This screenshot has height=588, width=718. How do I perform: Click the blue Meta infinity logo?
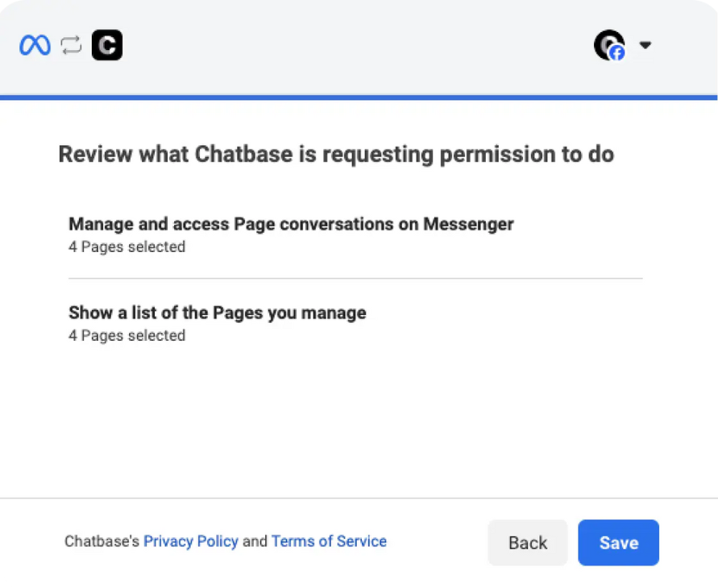[x=35, y=45]
